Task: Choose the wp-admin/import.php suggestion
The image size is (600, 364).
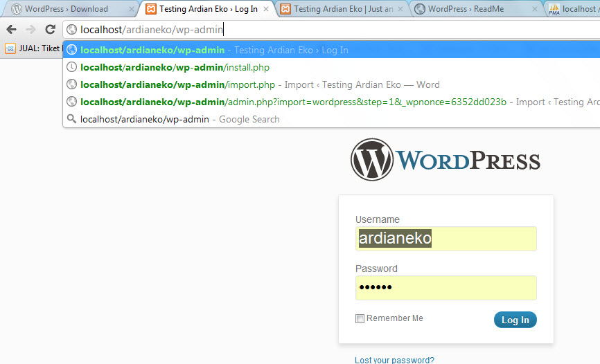Action: click(x=332, y=84)
